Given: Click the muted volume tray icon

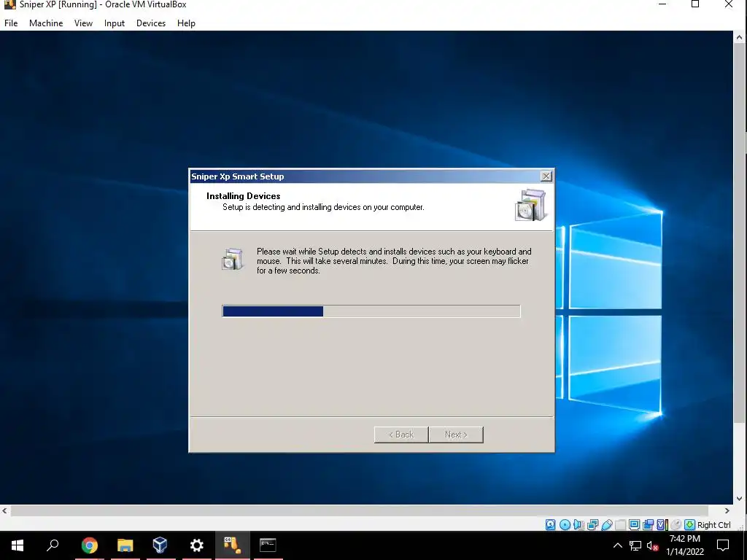Looking at the screenshot, I should pyautogui.click(x=652, y=545).
